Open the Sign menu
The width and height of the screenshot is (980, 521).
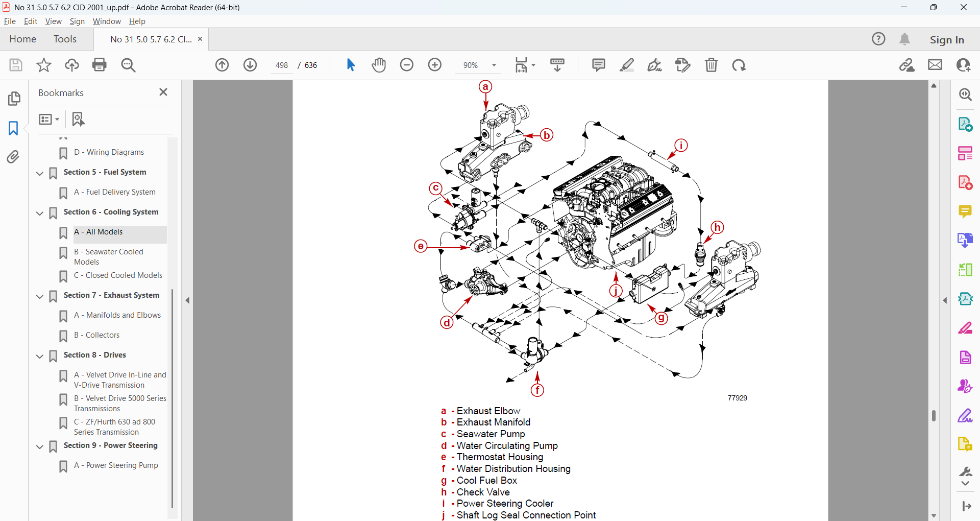pos(77,21)
